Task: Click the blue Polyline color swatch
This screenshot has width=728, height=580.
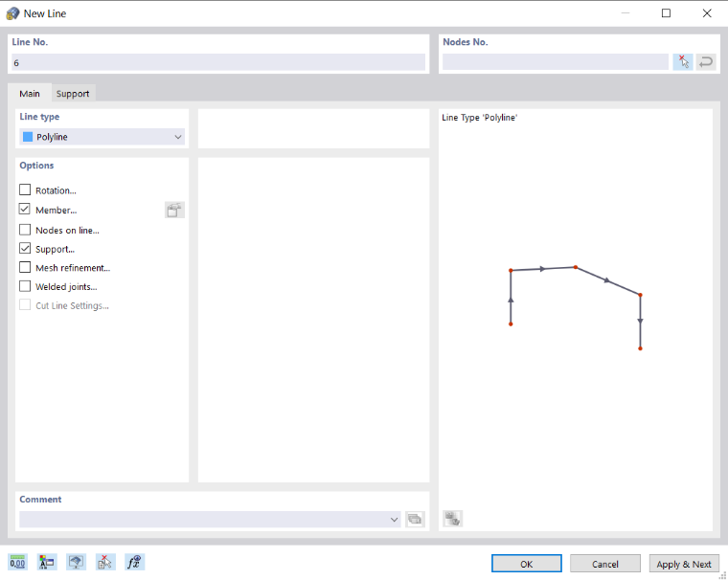Action: (x=28, y=137)
